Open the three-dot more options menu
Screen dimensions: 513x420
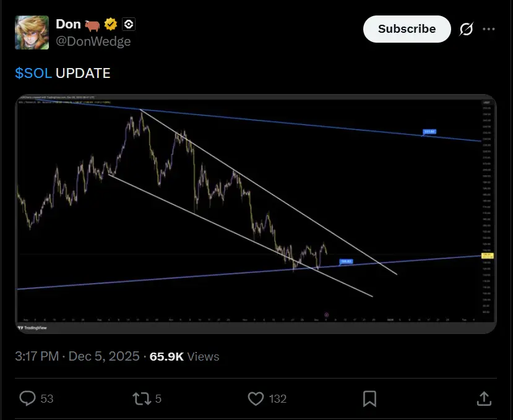(x=489, y=29)
